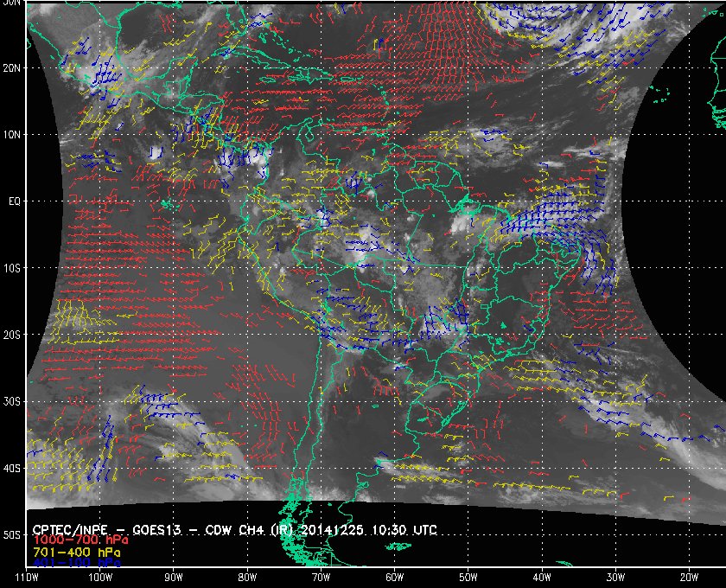726x588 pixels.
Task: Click the 90W longitude label
Action: [173, 578]
